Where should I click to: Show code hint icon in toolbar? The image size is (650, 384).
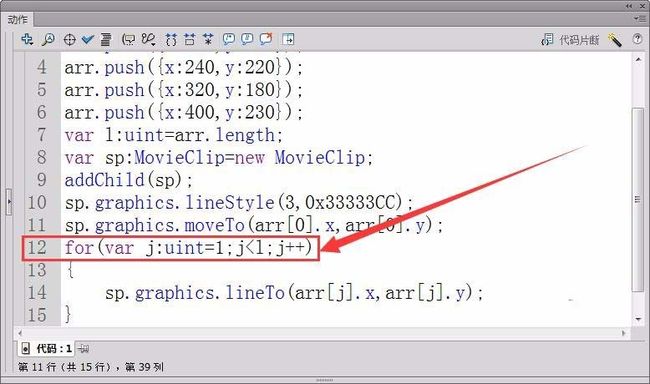(128, 40)
